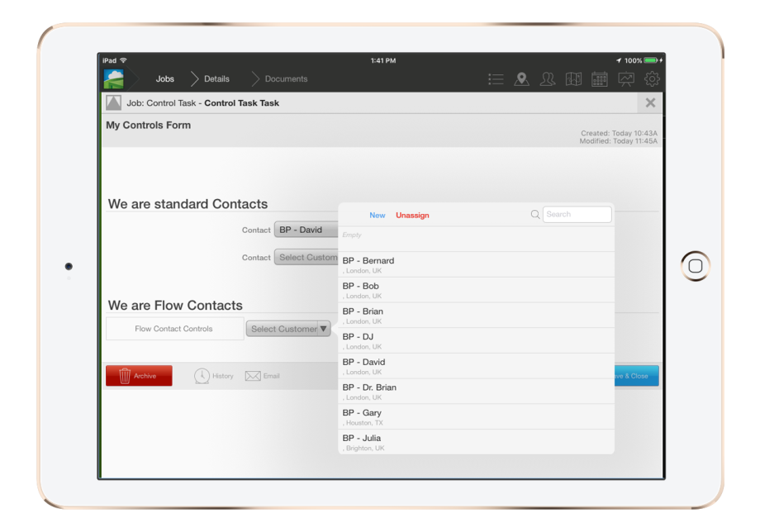Select New in the contact picker
This screenshot has width=760, height=532.
tap(378, 215)
